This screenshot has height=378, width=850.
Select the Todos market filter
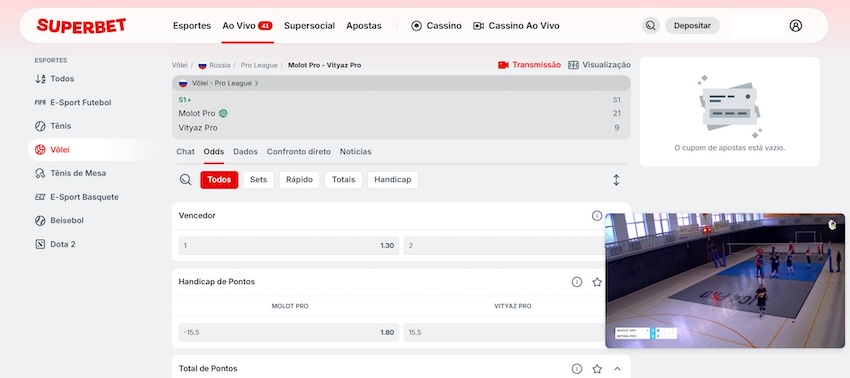pyautogui.click(x=219, y=180)
